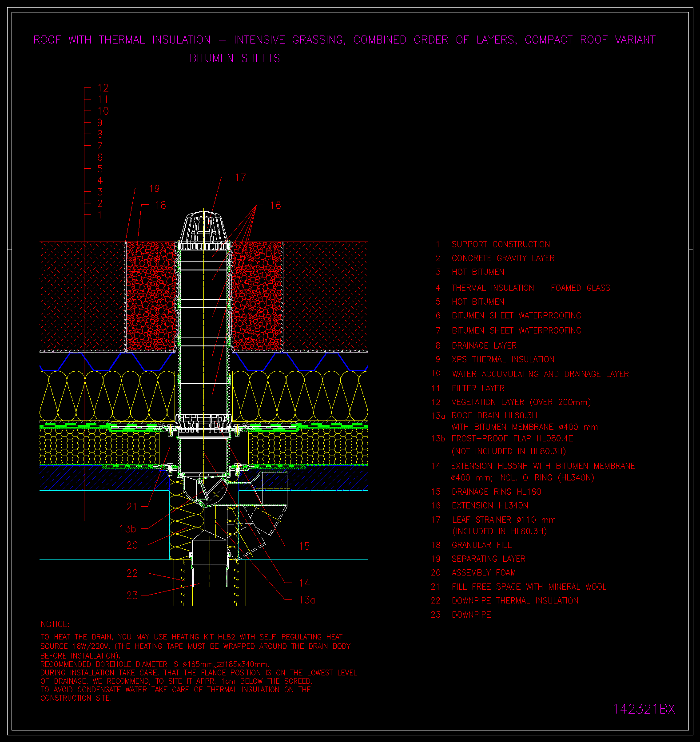This screenshot has width=700, height=742.
Task: Click layer scale number 12 at top
Action: (103, 88)
